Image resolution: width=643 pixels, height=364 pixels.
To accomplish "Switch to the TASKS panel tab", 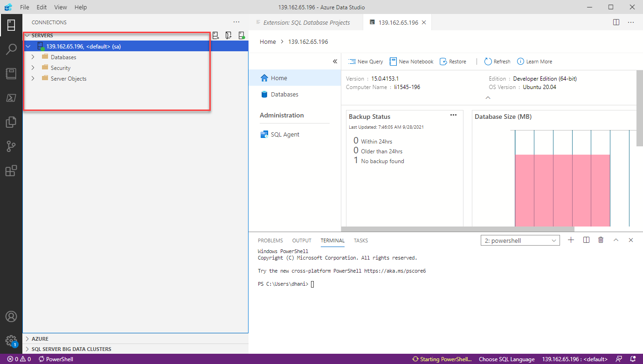I will click(x=361, y=240).
